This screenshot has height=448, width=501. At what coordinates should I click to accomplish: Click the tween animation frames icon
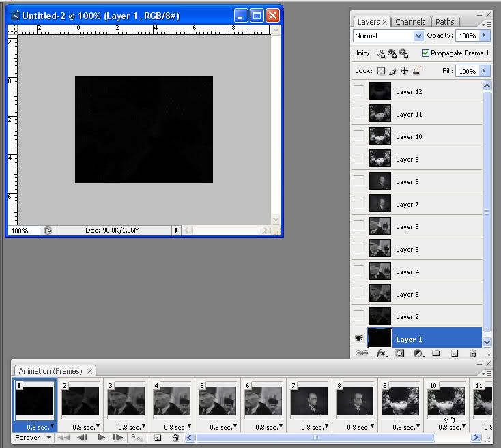tap(137, 438)
